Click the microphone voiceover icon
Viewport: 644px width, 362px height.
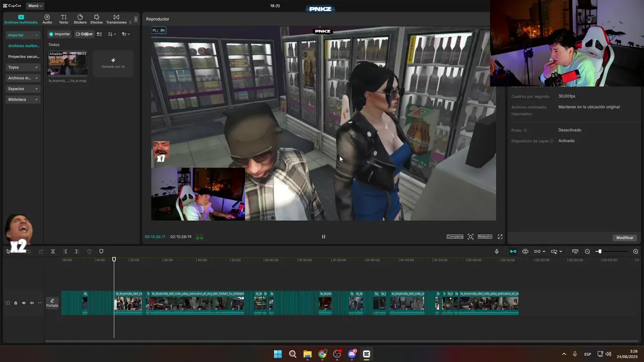(x=497, y=251)
